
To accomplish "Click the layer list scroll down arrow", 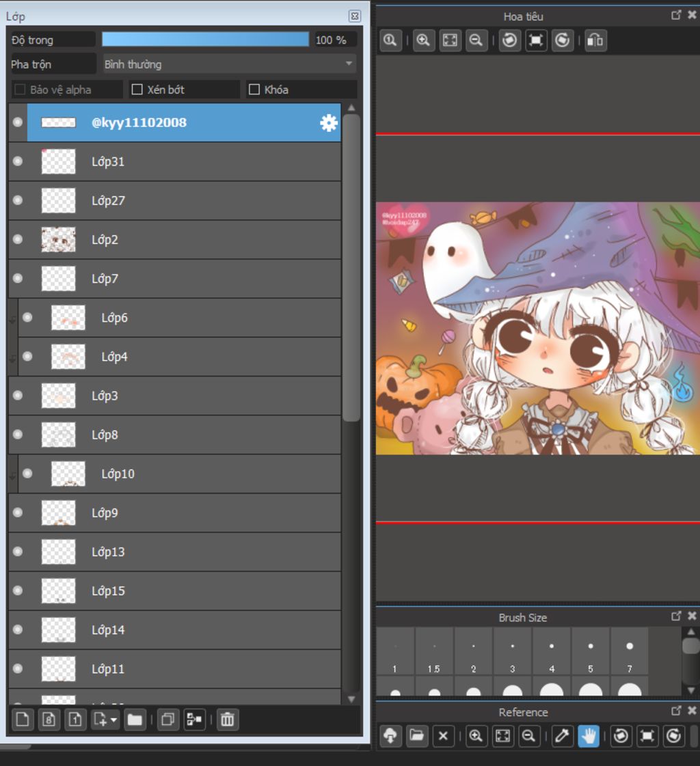I will 351,699.
